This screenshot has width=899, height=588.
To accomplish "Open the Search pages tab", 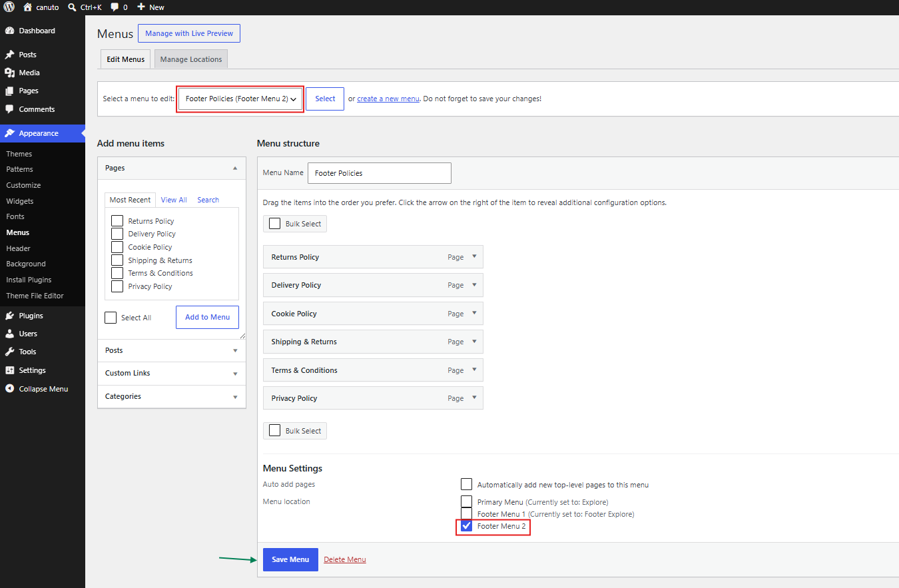I will [208, 200].
